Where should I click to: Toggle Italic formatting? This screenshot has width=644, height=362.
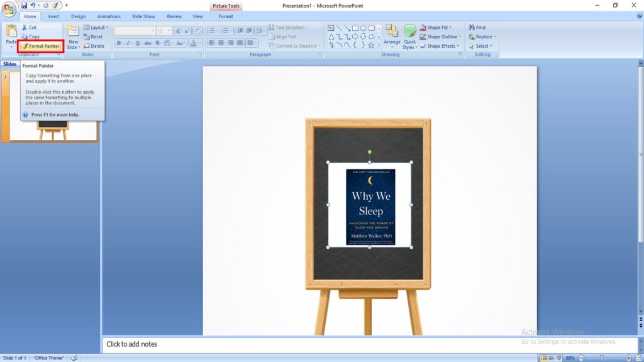128,43
